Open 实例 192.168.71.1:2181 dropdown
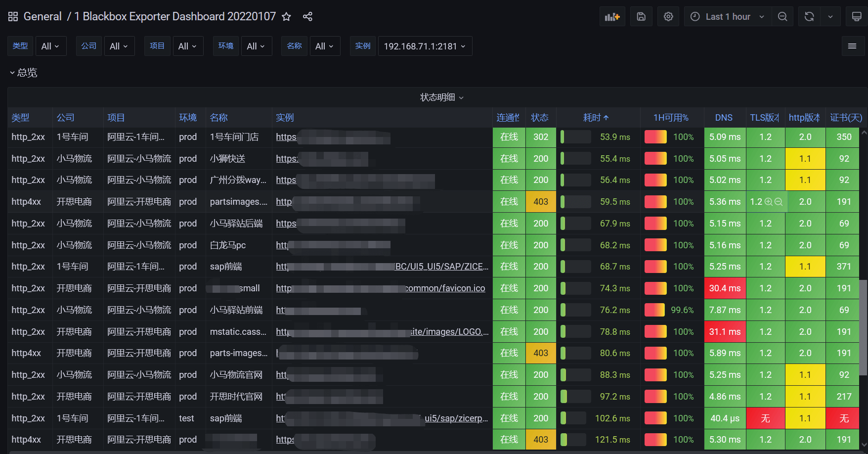 pos(425,46)
